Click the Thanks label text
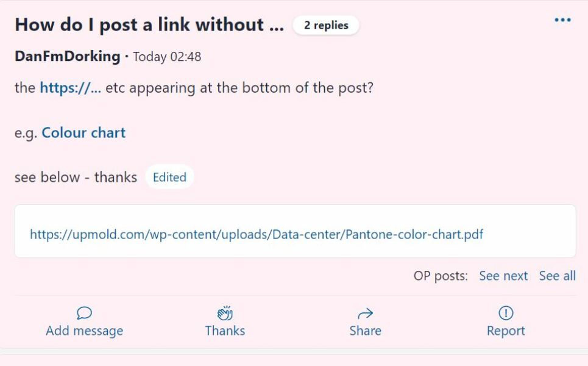 (225, 331)
